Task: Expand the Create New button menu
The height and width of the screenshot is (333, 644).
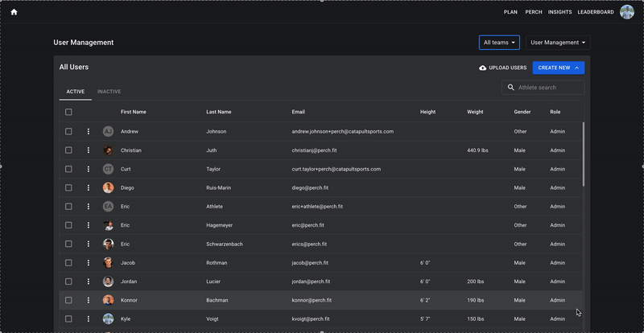Action: tap(558, 68)
